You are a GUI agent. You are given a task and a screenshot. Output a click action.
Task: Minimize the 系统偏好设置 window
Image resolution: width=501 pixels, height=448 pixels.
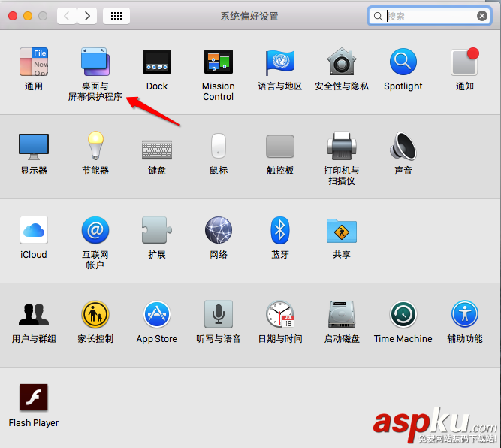pyautogui.click(x=28, y=16)
